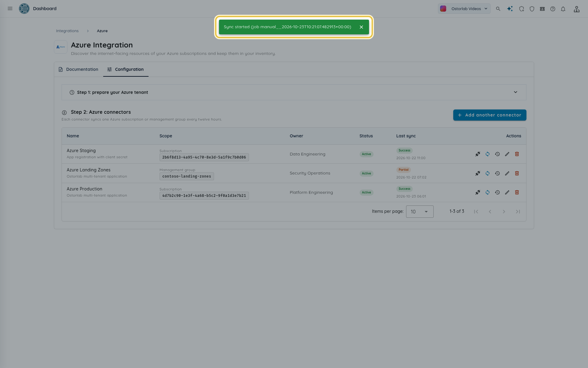Open the AI sparkle assistant icon
This screenshot has width=588, height=368.
[510, 9]
